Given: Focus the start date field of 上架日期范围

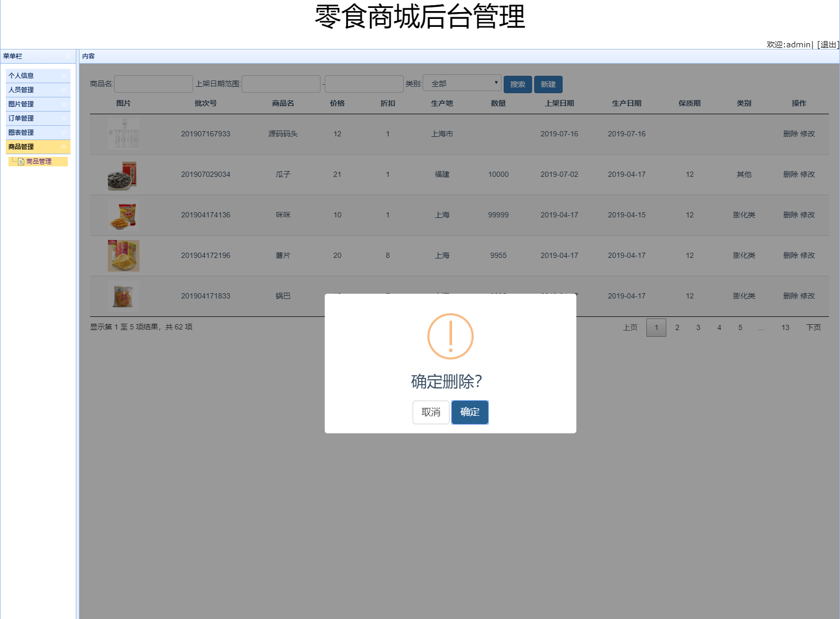Looking at the screenshot, I should (x=281, y=84).
